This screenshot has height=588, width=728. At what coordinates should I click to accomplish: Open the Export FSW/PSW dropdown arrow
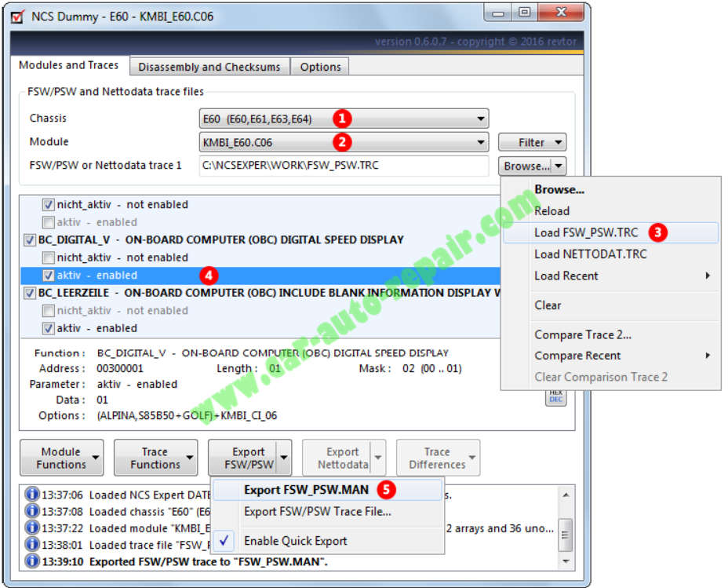point(284,458)
